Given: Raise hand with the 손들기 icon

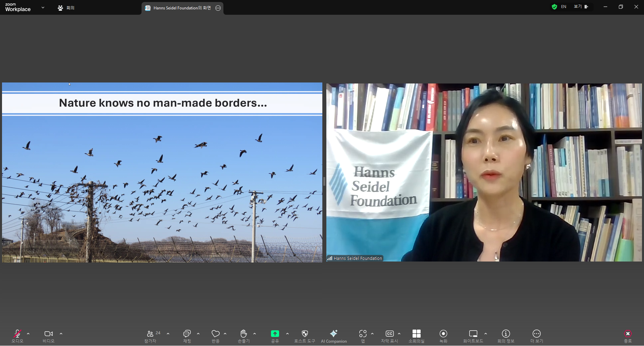Looking at the screenshot, I should click(x=244, y=334).
